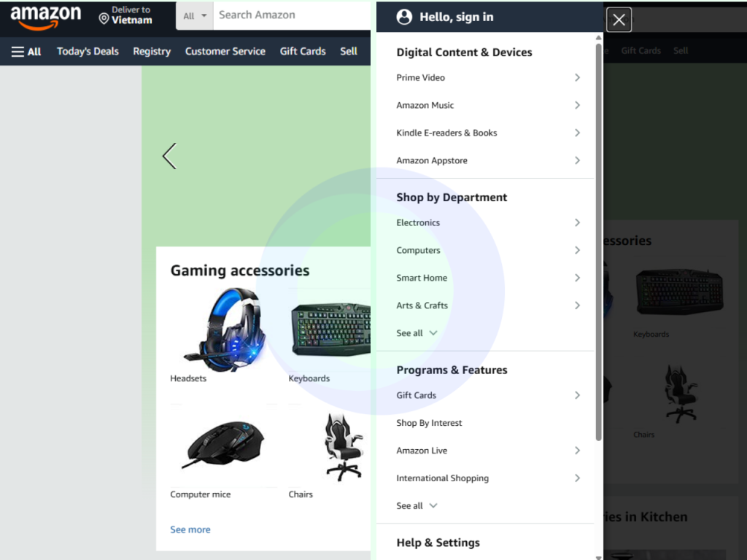Viewport: 747px width, 560px height.
Task: Click the Headsets label
Action: (188, 378)
